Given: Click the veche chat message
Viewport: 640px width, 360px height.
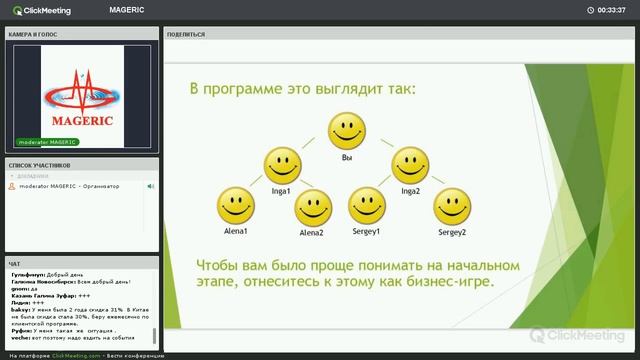Looking at the screenshot, I should [73, 338].
